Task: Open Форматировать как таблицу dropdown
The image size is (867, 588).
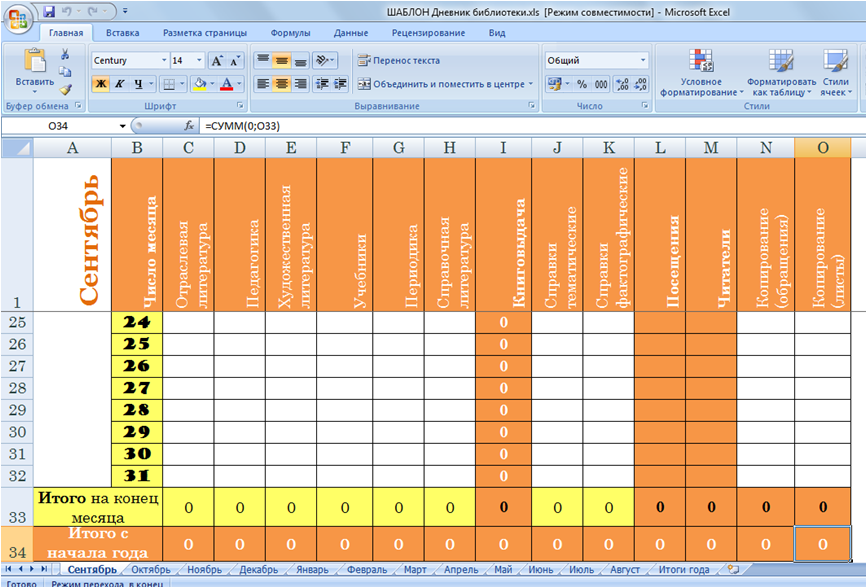Action: 781,72
